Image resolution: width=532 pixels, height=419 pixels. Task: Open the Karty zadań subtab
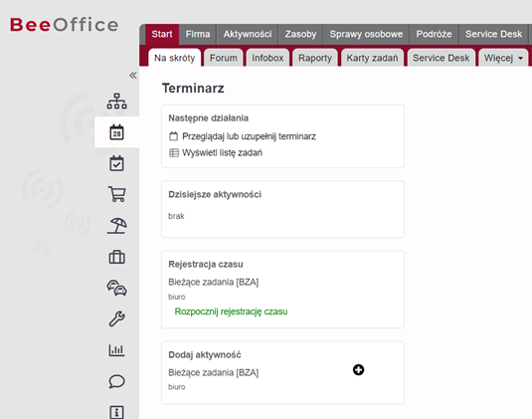click(x=372, y=58)
